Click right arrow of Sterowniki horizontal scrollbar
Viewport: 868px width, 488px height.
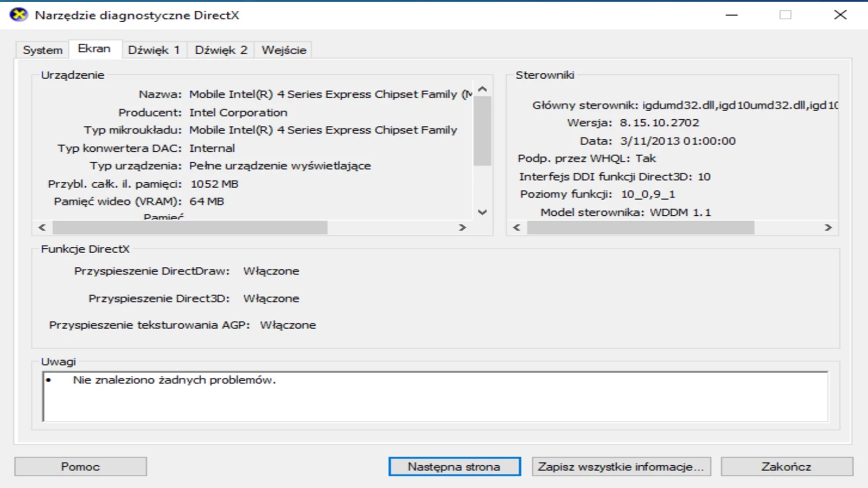828,227
